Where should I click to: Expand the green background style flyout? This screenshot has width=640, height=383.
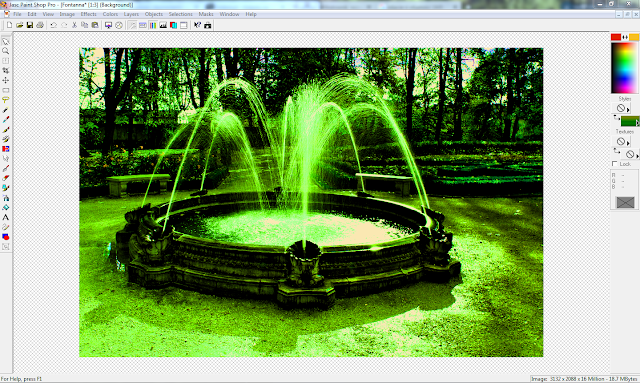tap(638, 122)
